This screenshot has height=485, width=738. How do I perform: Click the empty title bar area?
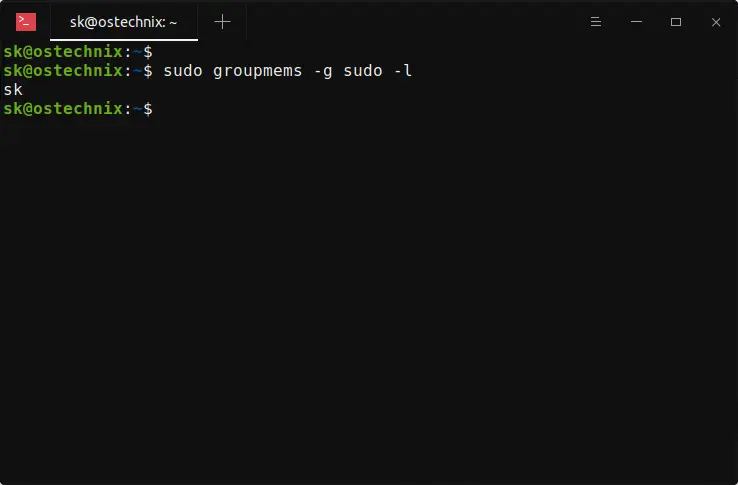[x=410, y=21]
